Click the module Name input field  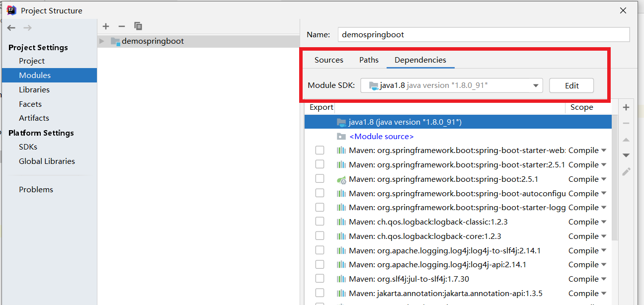(483, 35)
